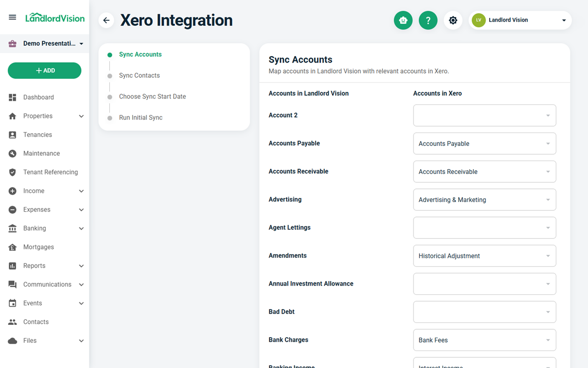Click the Banking building icon
588x368 pixels.
tap(12, 229)
